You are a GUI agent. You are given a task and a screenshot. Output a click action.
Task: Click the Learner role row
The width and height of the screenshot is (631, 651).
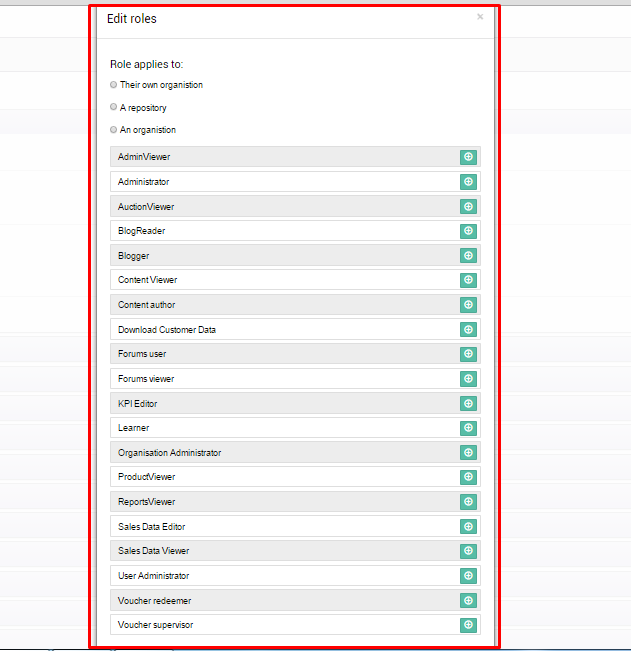(x=295, y=428)
